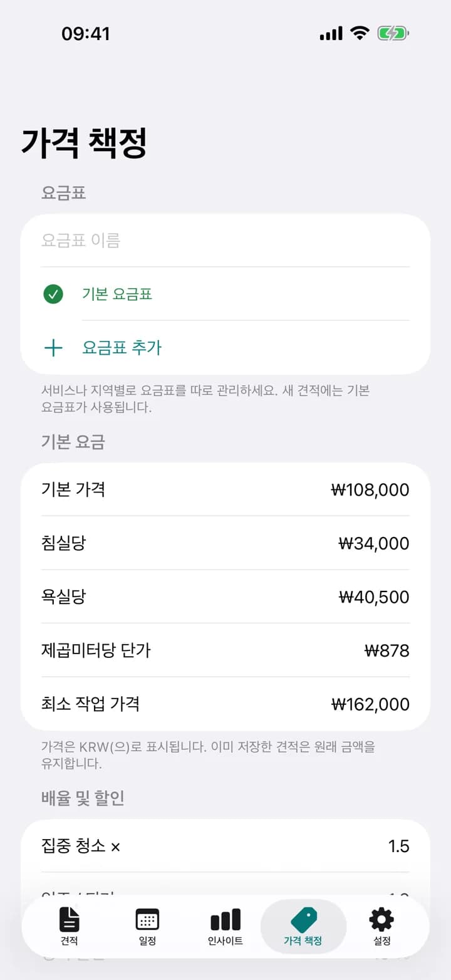Focus the 요금표 이름 text field
Viewport: 451px width, 980px height.
pos(225,241)
